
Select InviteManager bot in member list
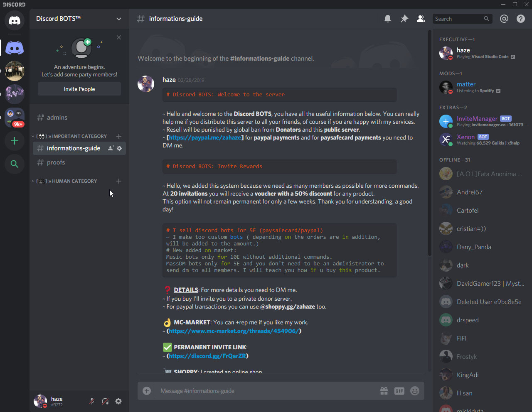tap(482, 121)
